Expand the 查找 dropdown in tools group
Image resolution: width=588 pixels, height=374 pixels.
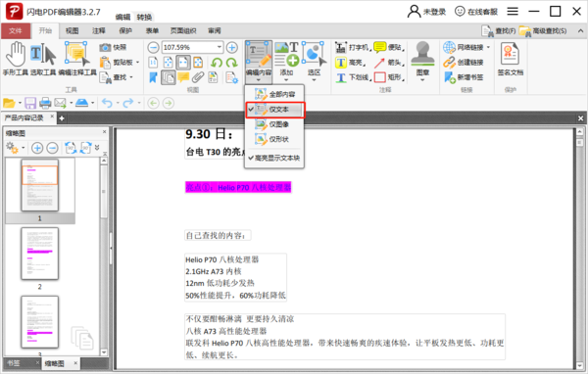coord(131,77)
